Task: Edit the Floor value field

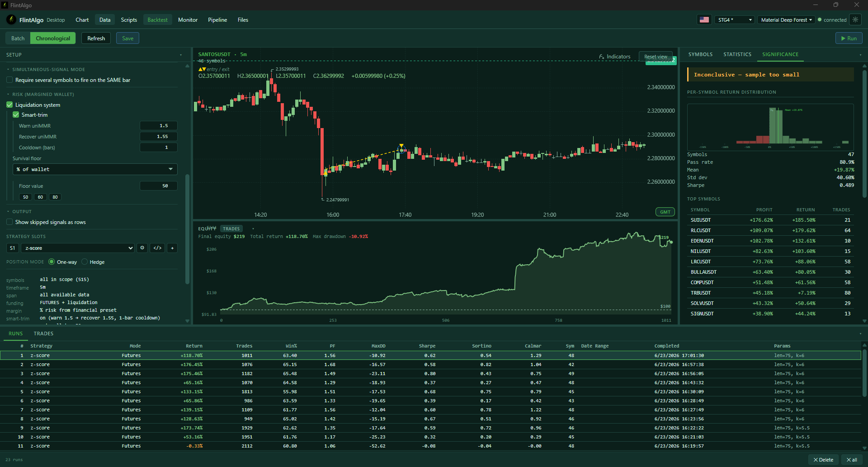Action: [159, 186]
